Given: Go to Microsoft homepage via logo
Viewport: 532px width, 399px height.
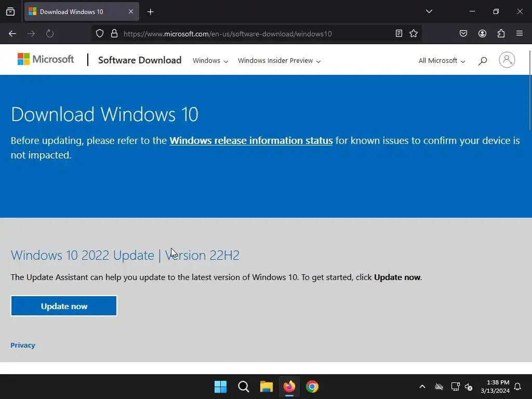Looking at the screenshot, I should coord(46,59).
